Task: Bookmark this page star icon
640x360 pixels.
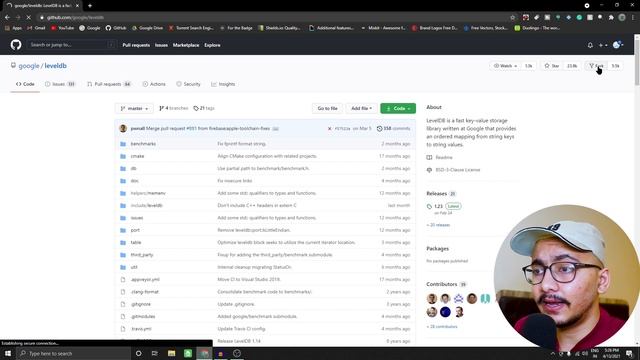Action: pos(513,18)
